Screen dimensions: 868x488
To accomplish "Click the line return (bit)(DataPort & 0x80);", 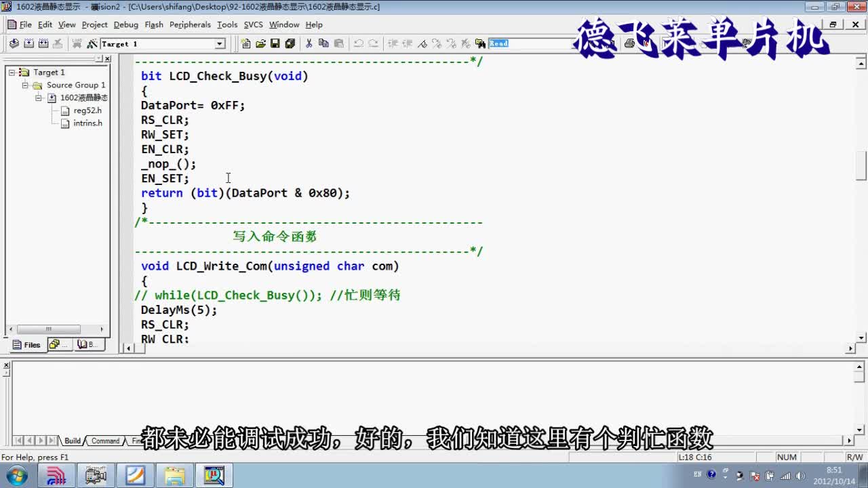I will point(245,193).
